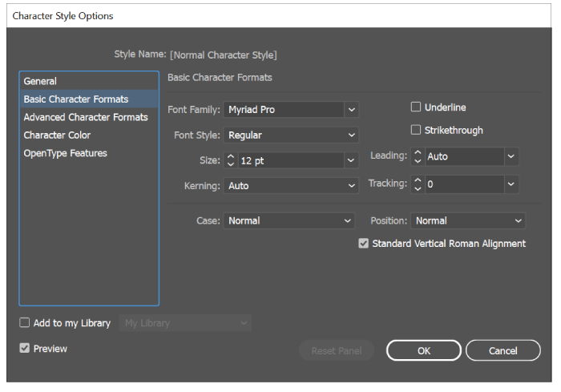Switch to Character Color category
This screenshot has width=561, height=392.
click(x=89, y=135)
